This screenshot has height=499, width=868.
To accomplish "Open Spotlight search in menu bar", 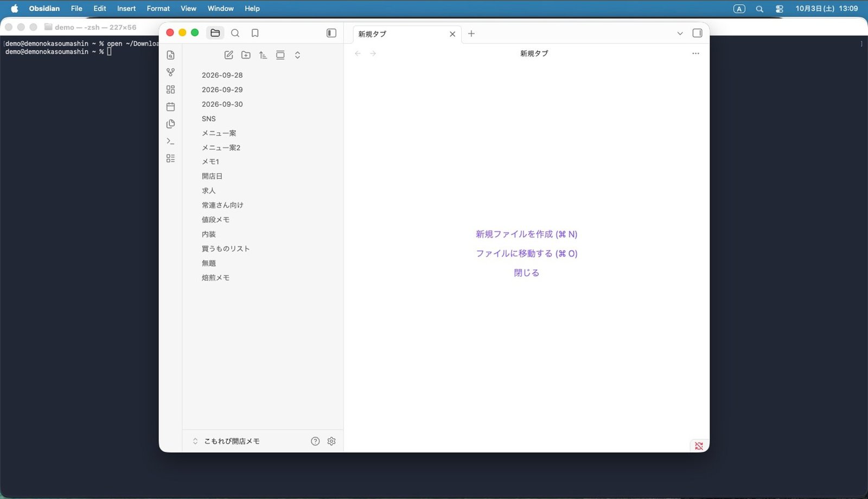I will pyautogui.click(x=759, y=9).
